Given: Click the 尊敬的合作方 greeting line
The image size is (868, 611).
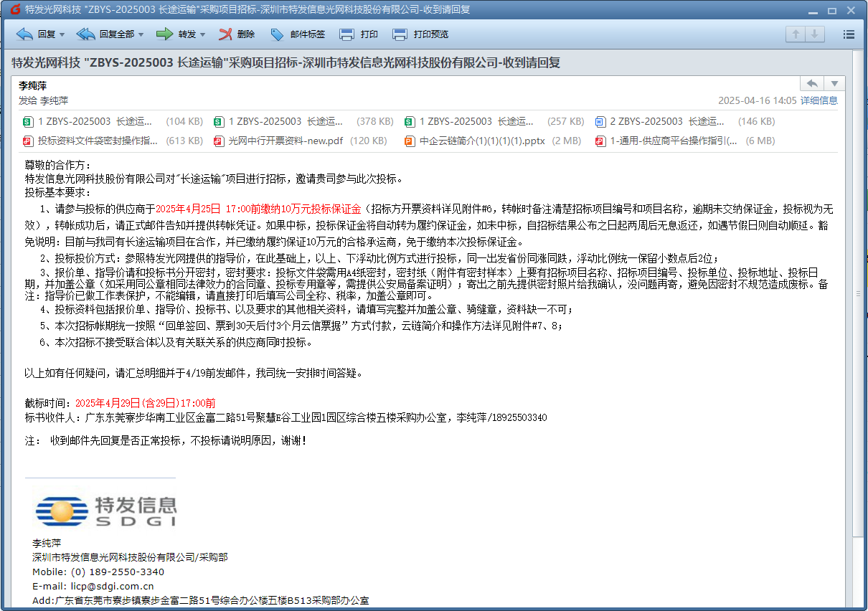Looking at the screenshot, I should [x=58, y=165].
